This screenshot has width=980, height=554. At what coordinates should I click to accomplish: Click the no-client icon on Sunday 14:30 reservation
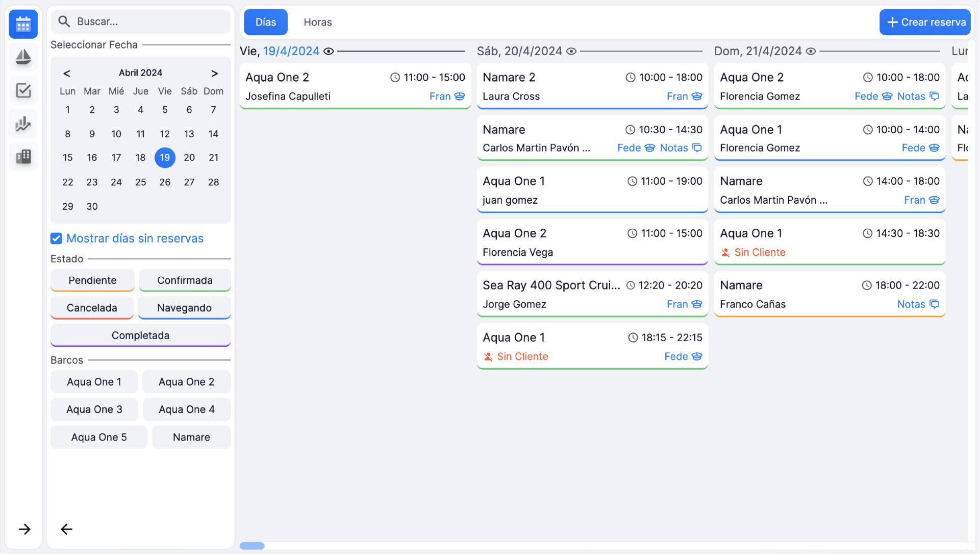coord(725,252)
